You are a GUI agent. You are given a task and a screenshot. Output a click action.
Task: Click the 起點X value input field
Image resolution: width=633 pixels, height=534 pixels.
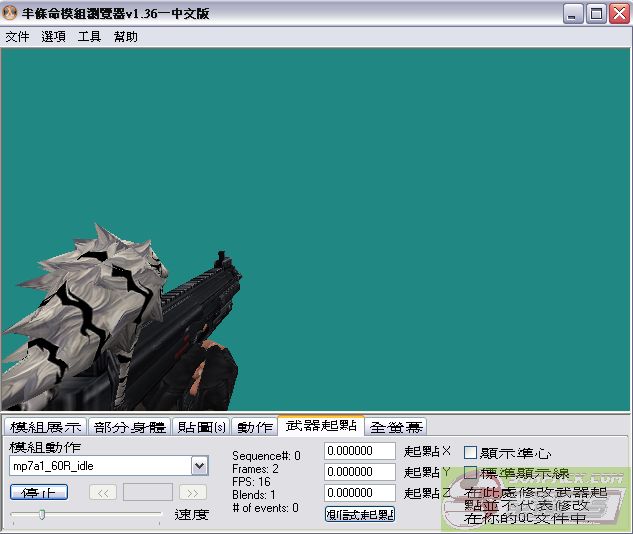click(x=360, y=451)
